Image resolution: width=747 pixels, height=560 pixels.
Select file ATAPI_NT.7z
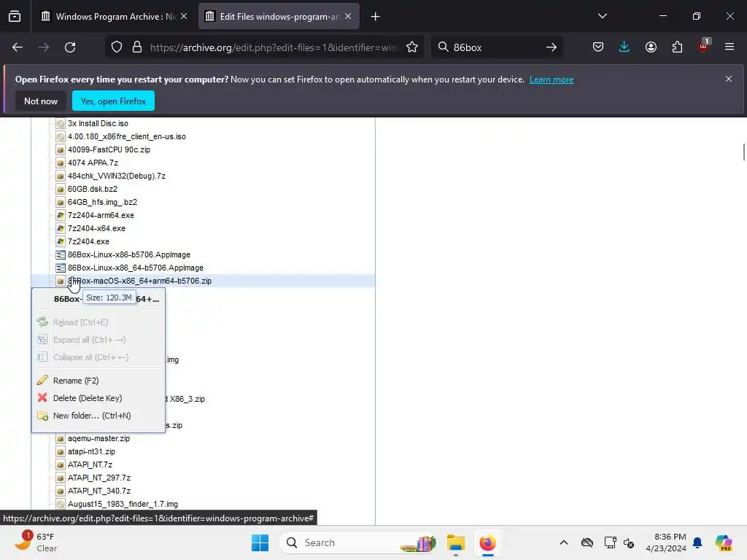[x=90, y=464]
